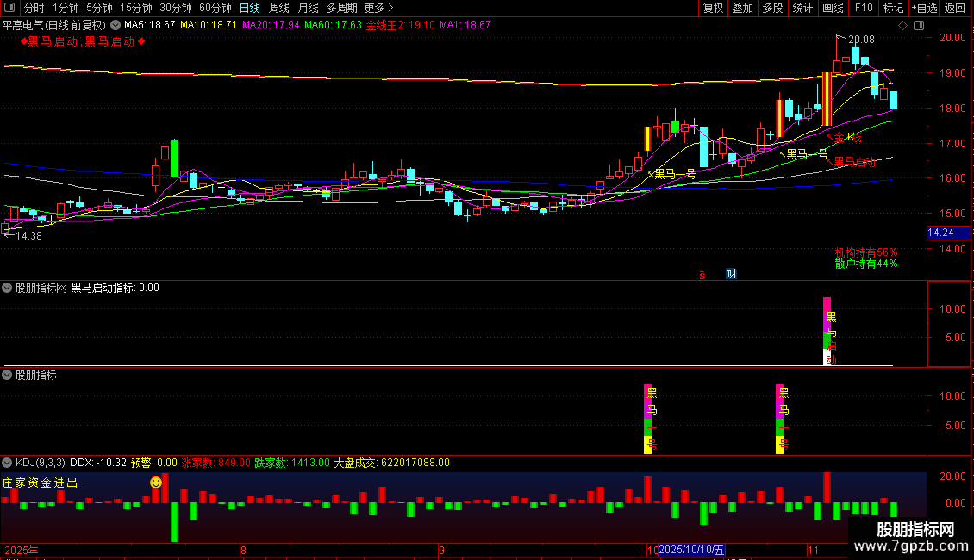Click the 金线王2: 19.10 legend value
Image resolution: width=974 pixels, height=560 pixels.
(x=401, y=26)
